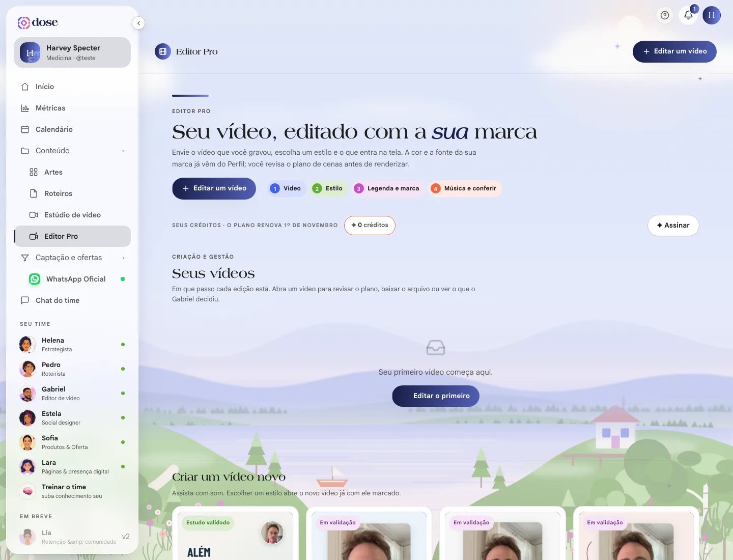This screenshot has width=733, height=560.
Task: Open Chat do time
Action: 72,300
